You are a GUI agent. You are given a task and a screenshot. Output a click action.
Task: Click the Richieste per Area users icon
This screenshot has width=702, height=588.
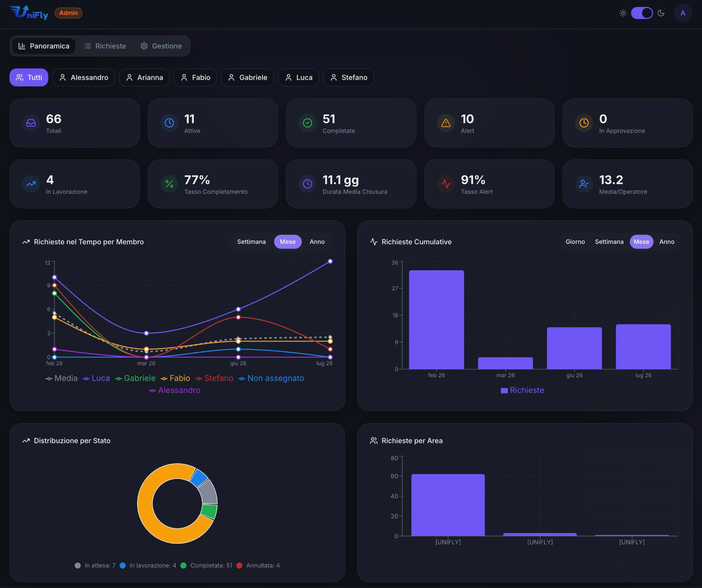(374, 441)
